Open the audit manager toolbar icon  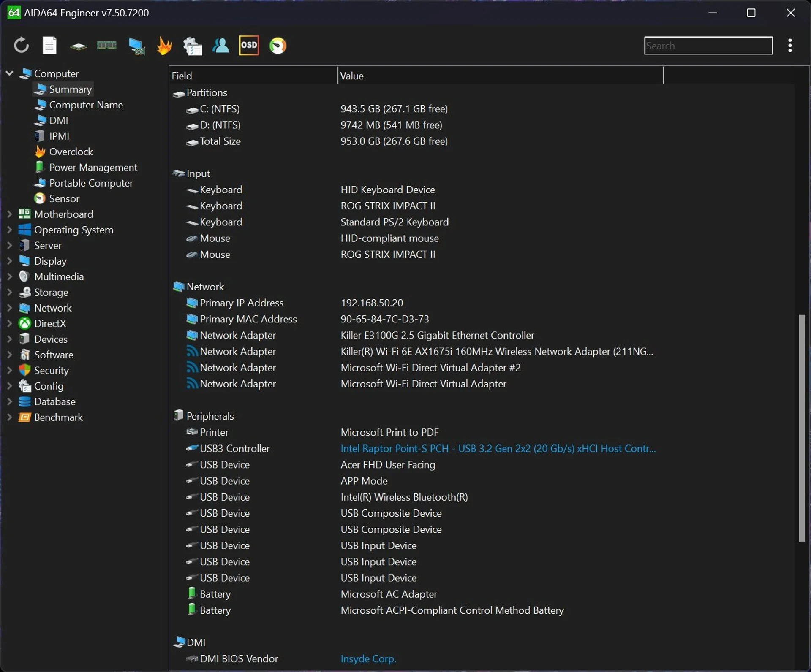pos(193,46)
